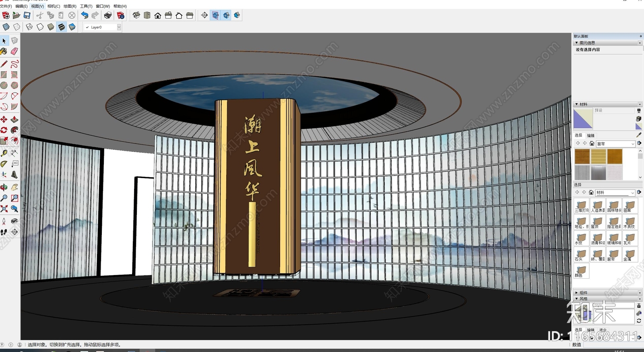Click the Sample Paint eyedropper

[639, 135]
